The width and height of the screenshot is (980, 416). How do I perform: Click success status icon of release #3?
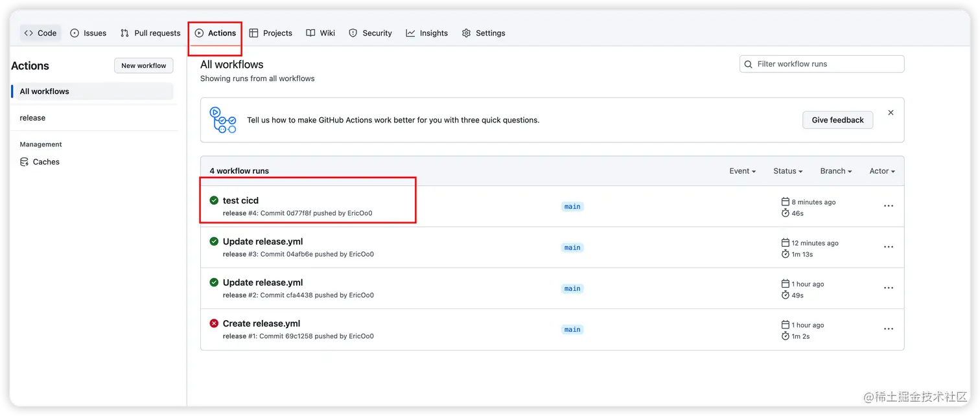[x=214, y=241]
